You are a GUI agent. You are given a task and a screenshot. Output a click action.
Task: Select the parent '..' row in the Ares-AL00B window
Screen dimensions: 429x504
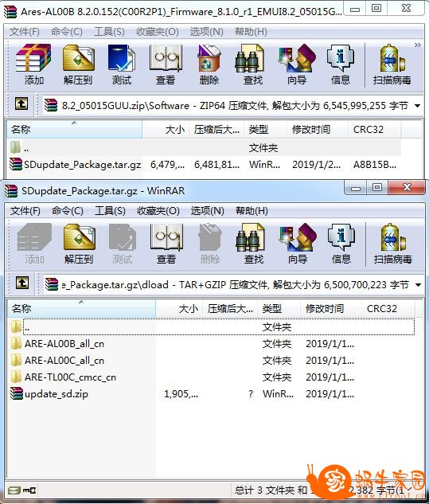point(204,148)
